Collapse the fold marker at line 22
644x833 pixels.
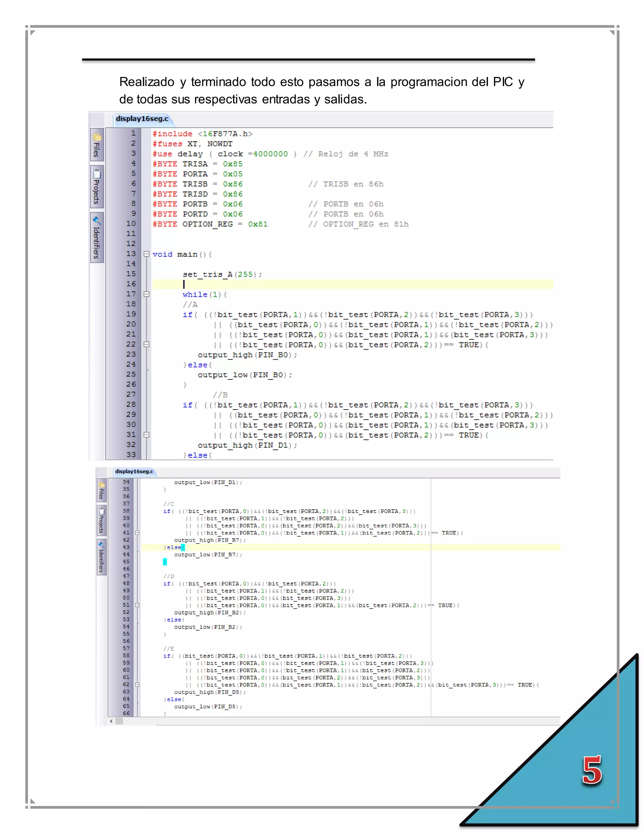[x=146, y=345]
